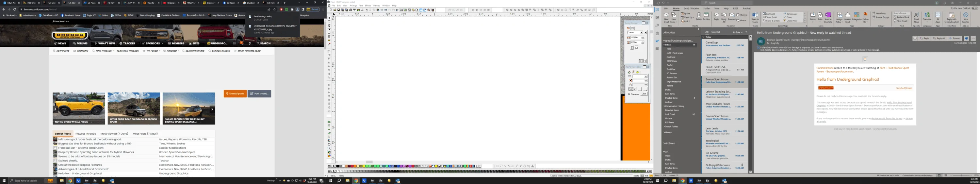Open the Send / Receive ribbon tab
The image size is (980, 184).
(x=691, y=8)
